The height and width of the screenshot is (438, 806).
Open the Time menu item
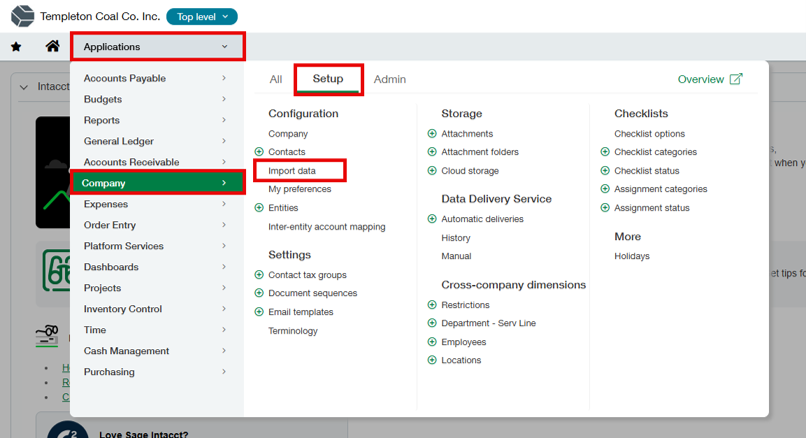pyautogui.click(x=157, y=330)
